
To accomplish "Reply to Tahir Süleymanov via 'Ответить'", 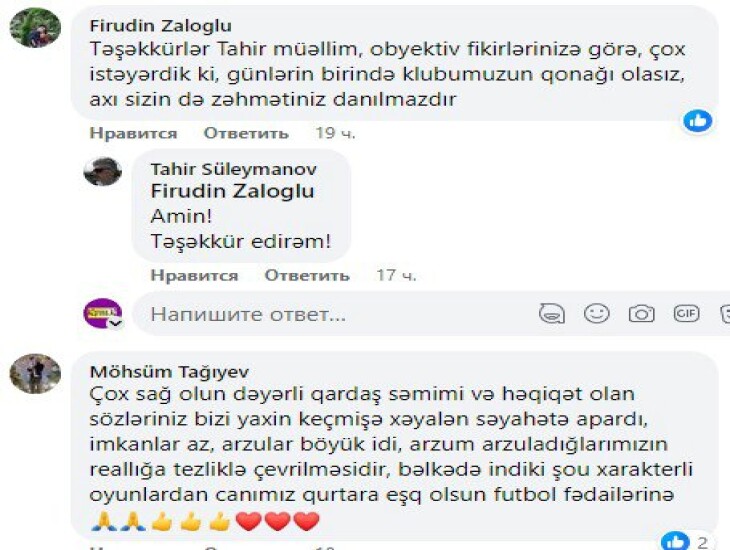I will coord(307,275).
